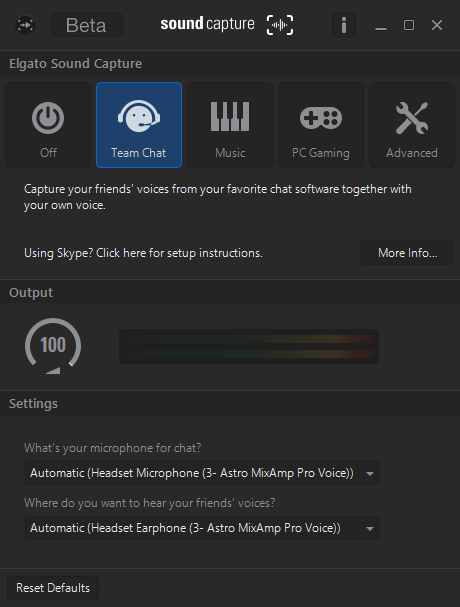The height and width of the screenshot is (607, 460).
Task: Click the output level meter bar
Action: (x=249, y=346)
